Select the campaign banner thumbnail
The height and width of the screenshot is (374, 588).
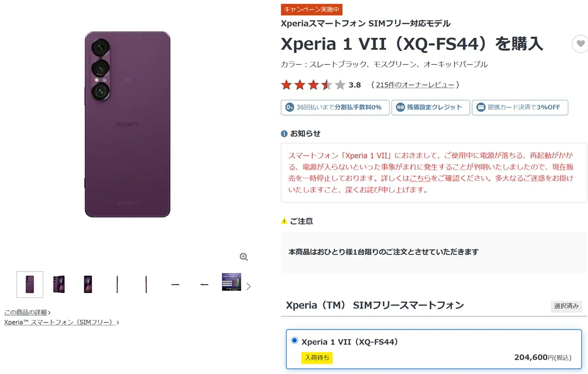[231, 282]
